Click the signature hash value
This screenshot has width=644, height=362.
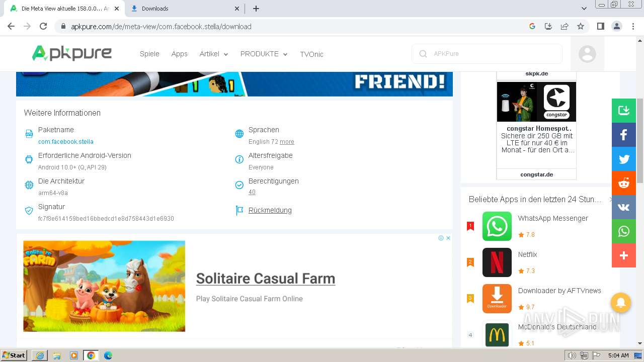[106, 219]
